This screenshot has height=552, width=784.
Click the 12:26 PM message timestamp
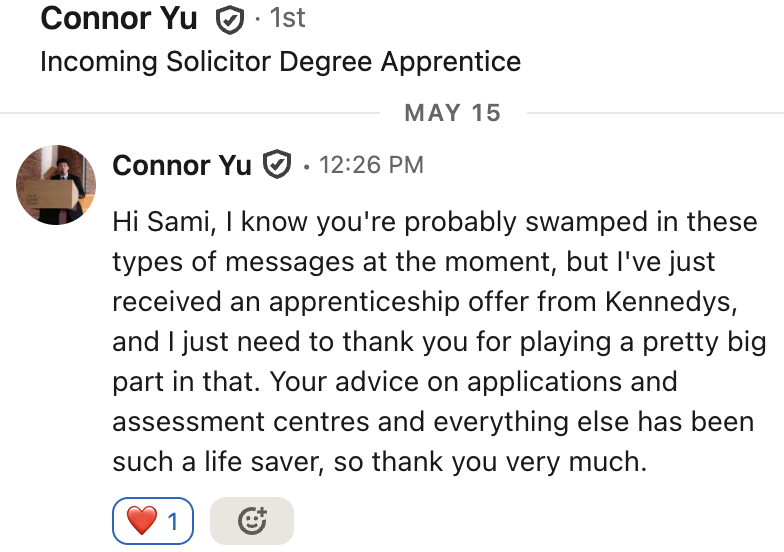pyautogui.click(x=371, y=165)
